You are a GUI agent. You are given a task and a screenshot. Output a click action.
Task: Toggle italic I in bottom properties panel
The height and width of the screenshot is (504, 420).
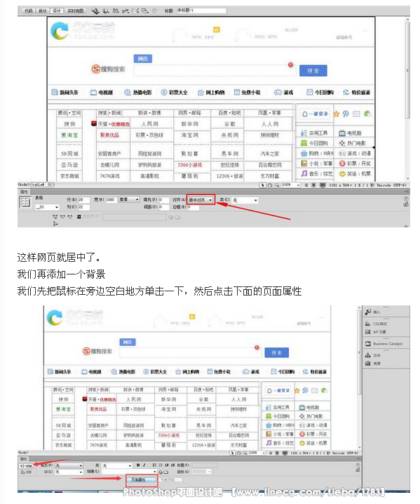click(144, 465)
